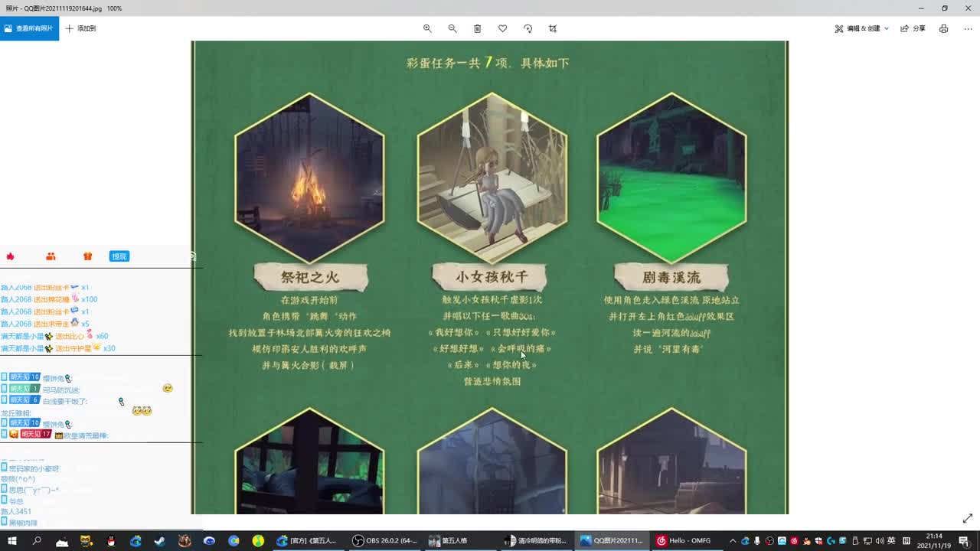Click 添加到 add-to button
This screenshot has height=551, width=980.
[80, 28]
